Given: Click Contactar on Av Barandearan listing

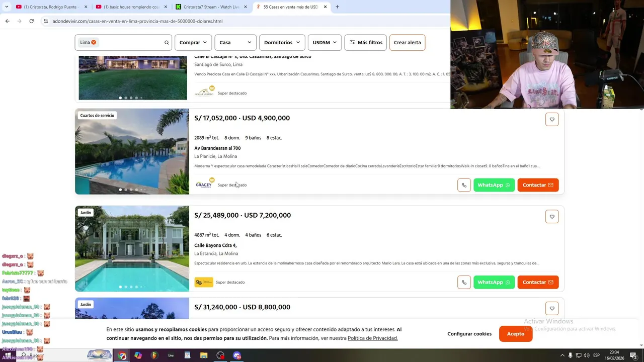Looking at the screenshot, I should click(x=538, y=185).
